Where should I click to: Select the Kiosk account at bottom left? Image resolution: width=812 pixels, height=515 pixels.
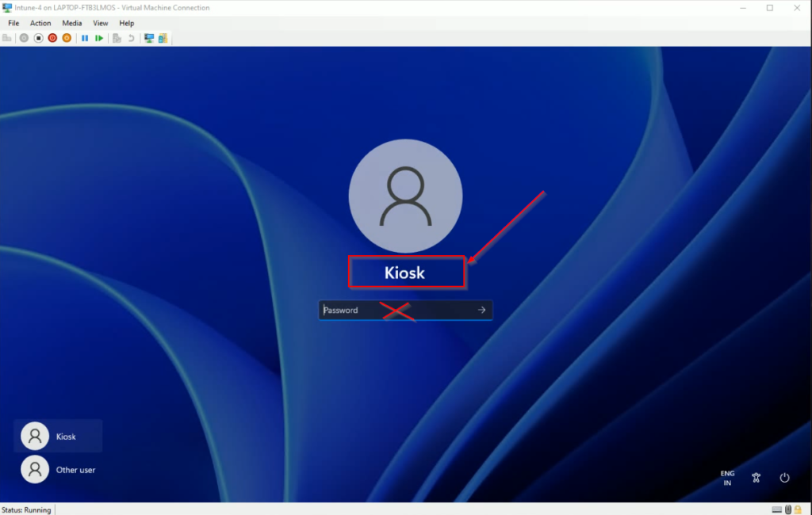(x=57, y=436)
